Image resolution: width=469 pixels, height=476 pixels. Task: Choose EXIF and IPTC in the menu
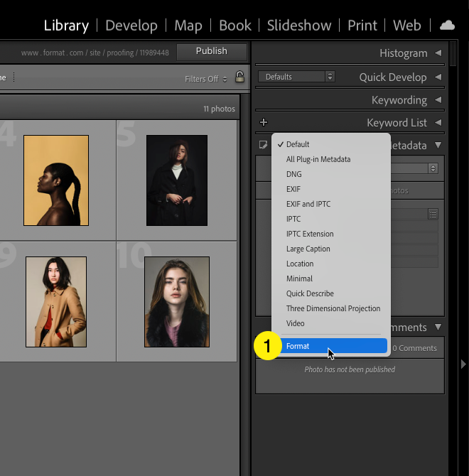pyautogui.click(x=308, y=204)
